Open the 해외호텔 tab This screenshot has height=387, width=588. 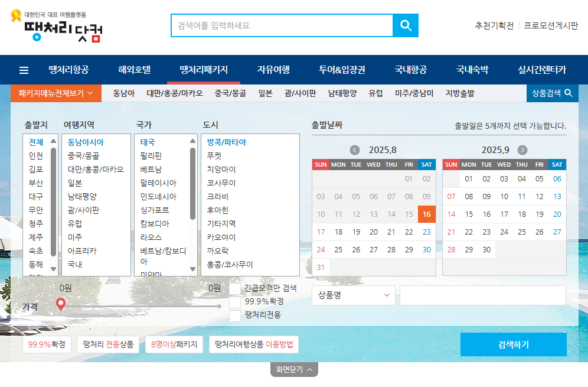click(134, 70)
